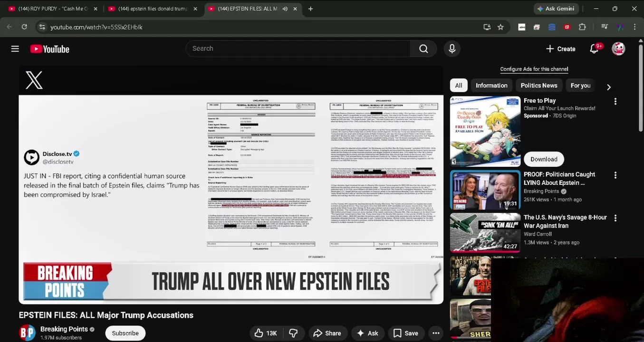Screen dimensions: 644x342
Task: Open the Extensions puzzle menu
Action: click(x=582, y=27)
